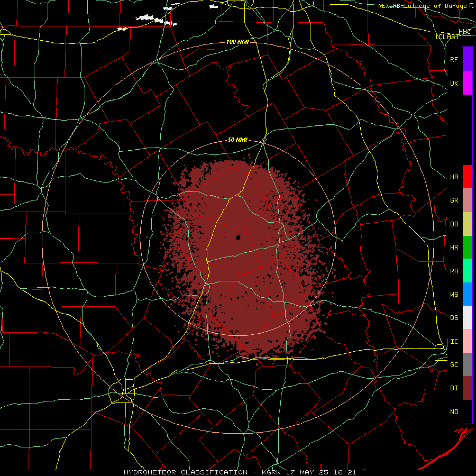
Task: Click the RF legend label
Action: [x=454, y=59]
